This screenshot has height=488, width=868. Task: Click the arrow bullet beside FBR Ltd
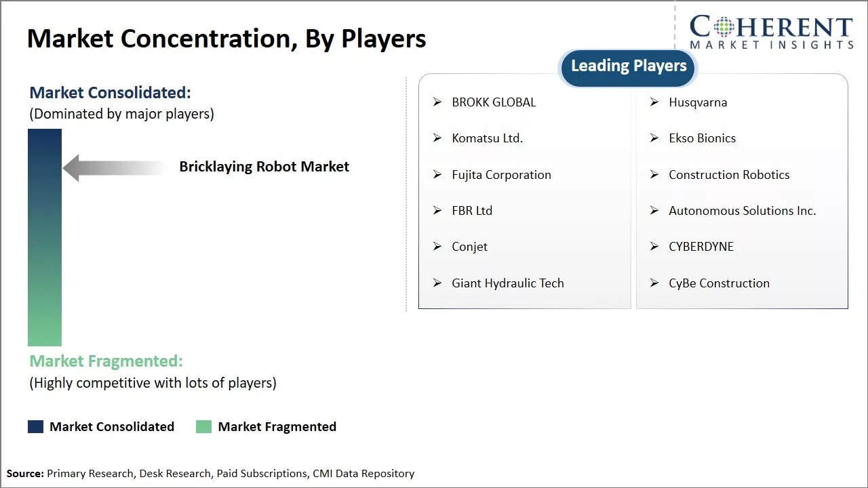437,211
